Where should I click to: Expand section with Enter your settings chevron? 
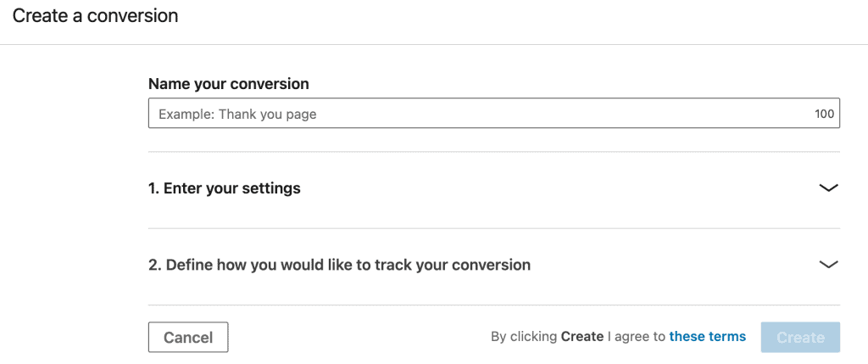(x=828, y=188)
